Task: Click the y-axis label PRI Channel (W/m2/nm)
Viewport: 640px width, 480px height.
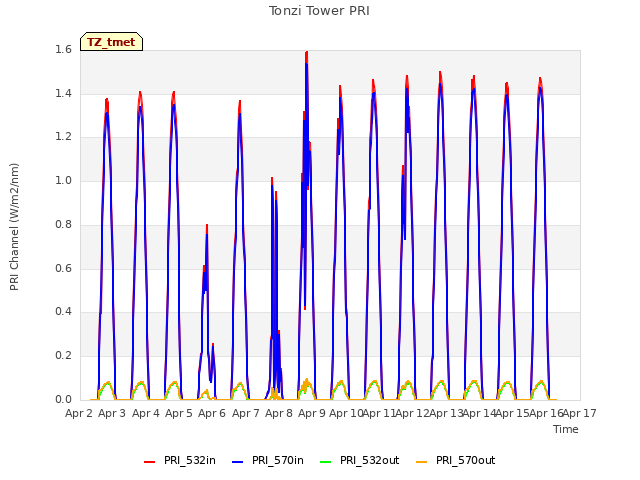Action: pos(14,227)
